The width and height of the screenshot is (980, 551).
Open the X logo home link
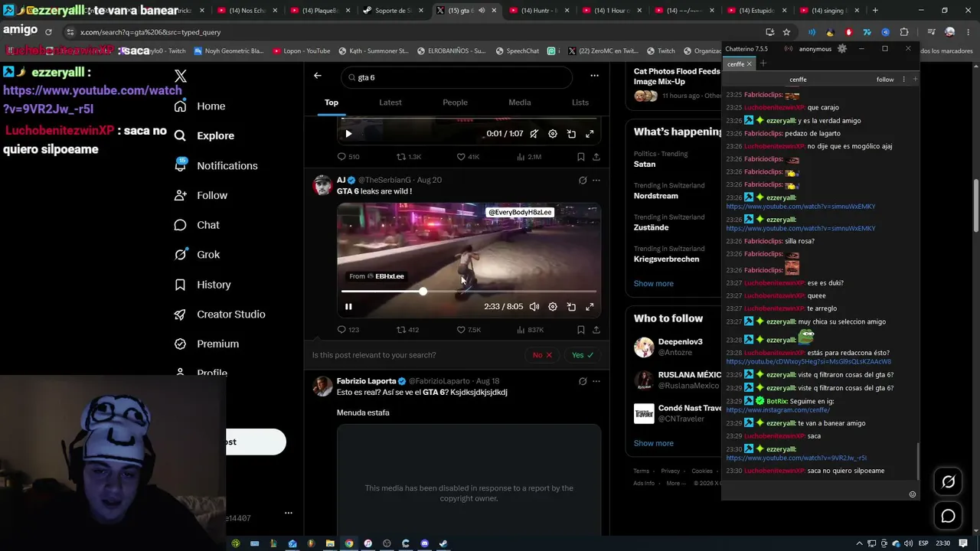click(x=181, y=76)
